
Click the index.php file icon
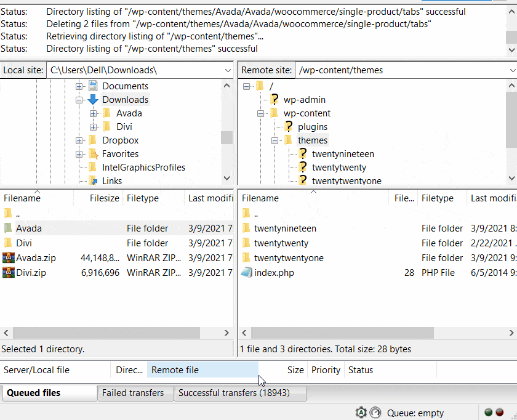tap(246, 273)
